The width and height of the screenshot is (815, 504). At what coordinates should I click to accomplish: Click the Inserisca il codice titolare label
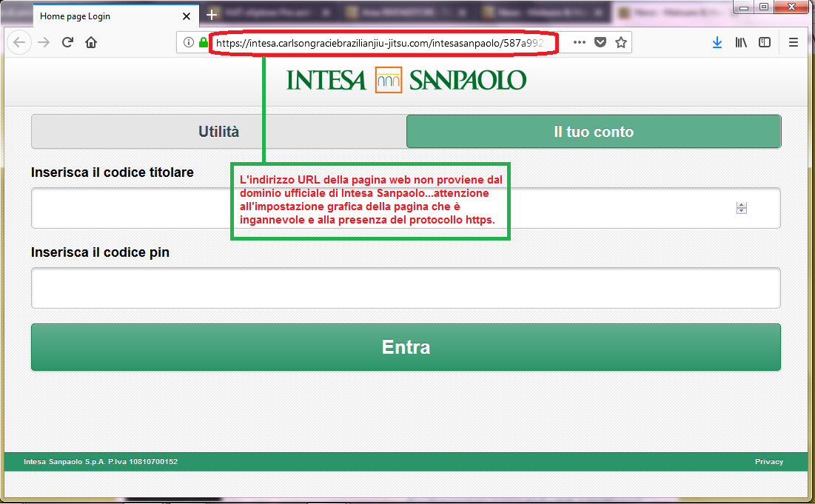pos(113,172)
